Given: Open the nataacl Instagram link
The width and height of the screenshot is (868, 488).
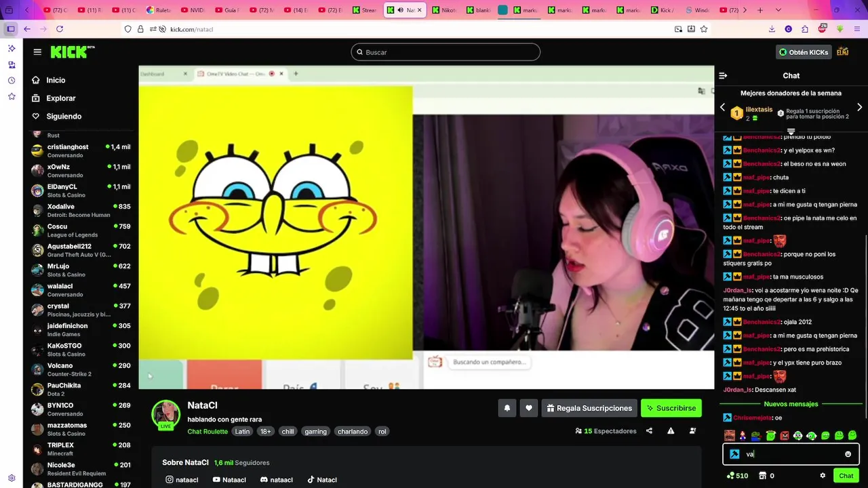Looking at the screenshot, I should point(182,480).
